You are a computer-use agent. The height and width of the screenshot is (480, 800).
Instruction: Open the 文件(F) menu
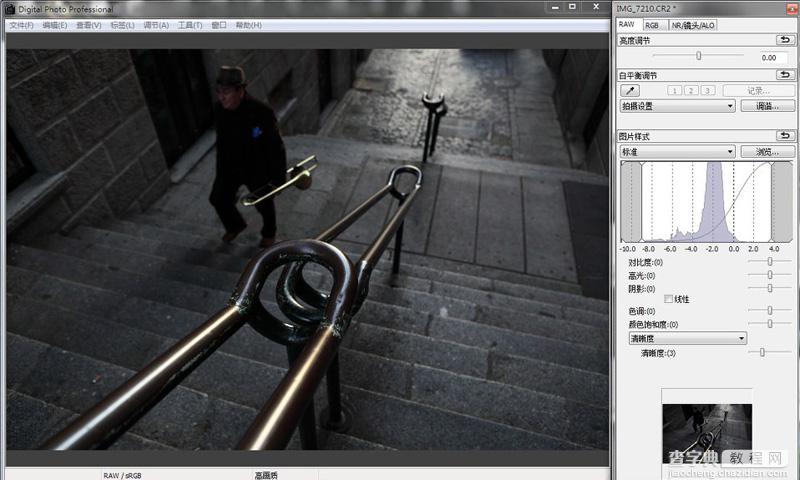pyautogui.click(x=21, y=25)
